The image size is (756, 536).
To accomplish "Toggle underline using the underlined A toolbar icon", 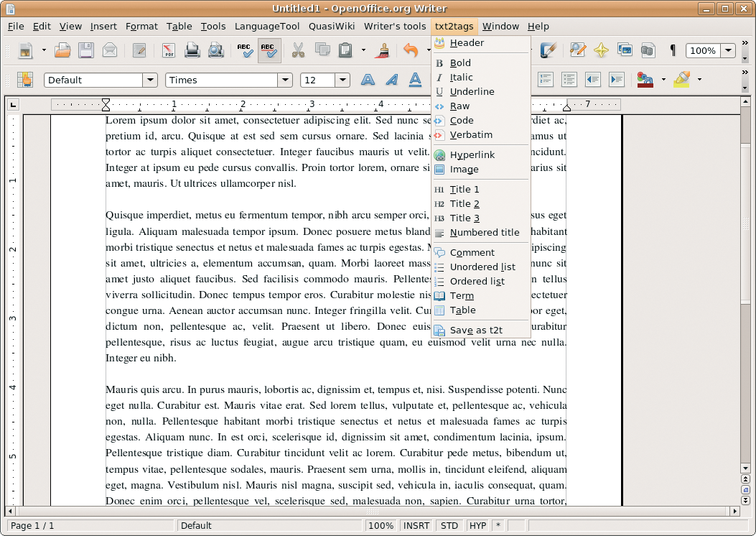I will click(415, 80).
